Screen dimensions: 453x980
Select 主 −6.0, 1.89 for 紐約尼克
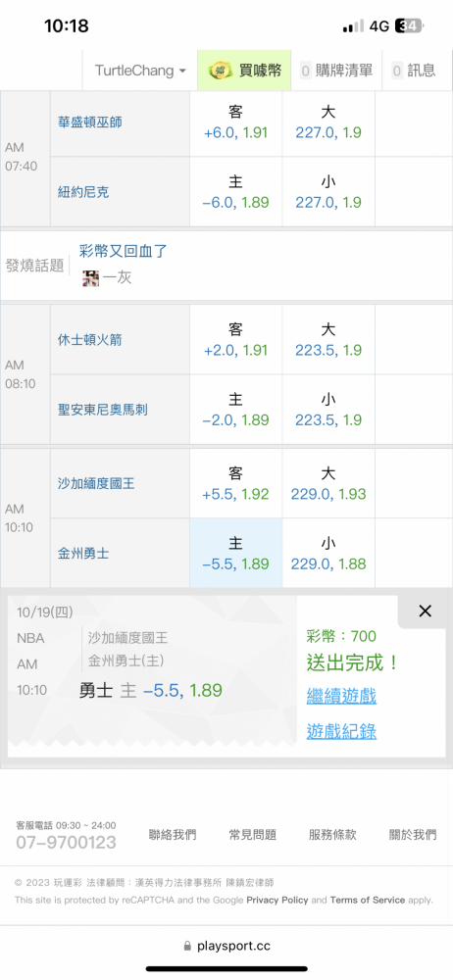(x=235, y=192)
